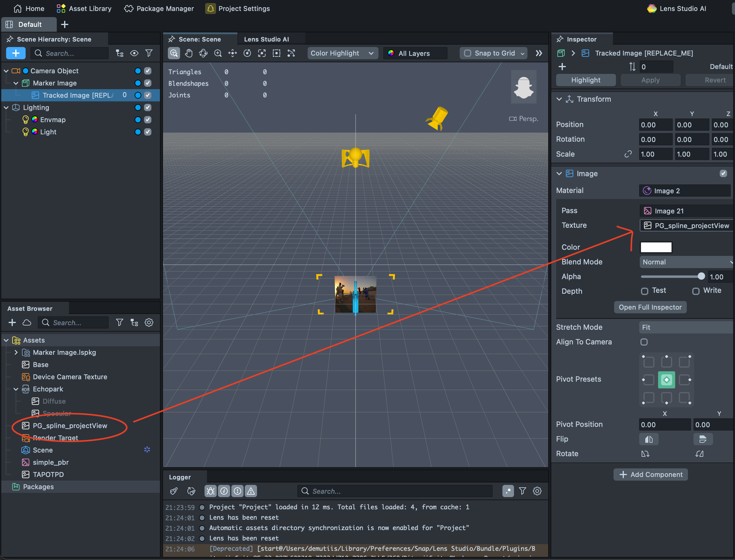
Task: Open Asset Library from top menu
Action: (84, 9)
